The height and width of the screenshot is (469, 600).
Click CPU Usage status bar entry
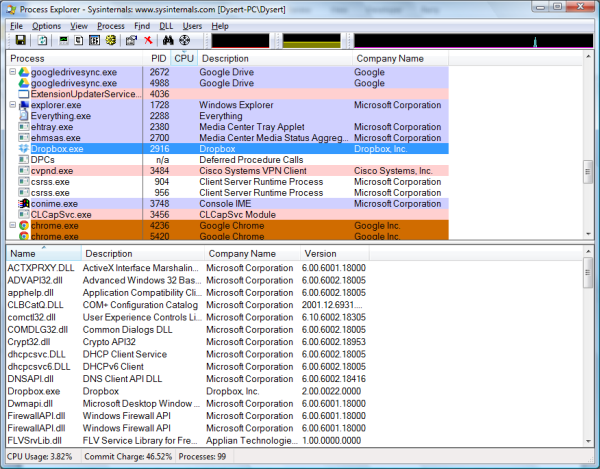click(39, 457)
